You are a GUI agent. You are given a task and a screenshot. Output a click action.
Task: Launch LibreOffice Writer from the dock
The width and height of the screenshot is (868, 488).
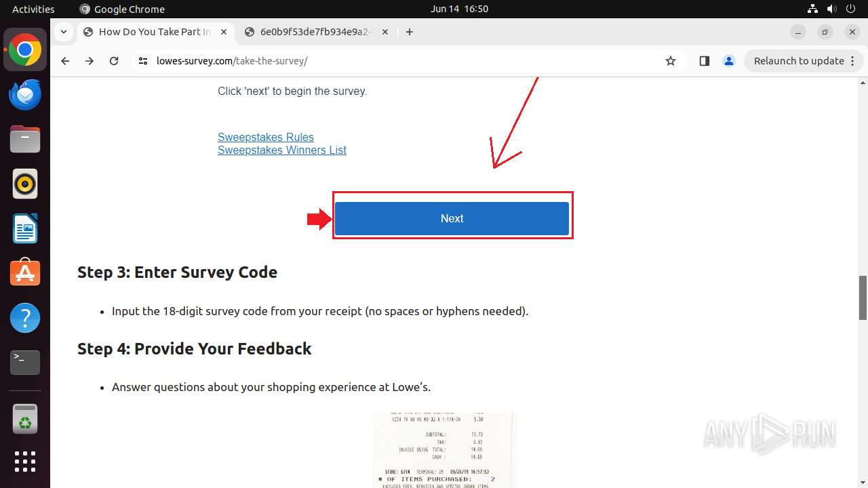pyautogui.click(x=25, y=228)
